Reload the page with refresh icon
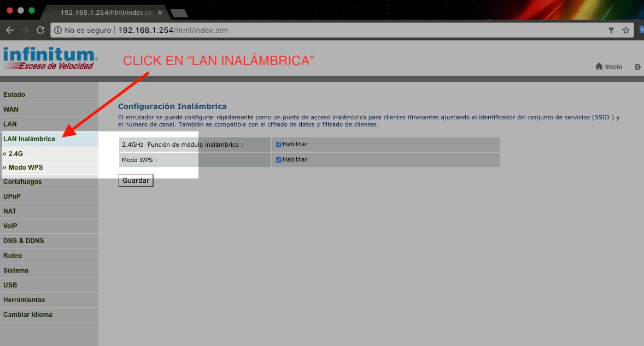The height and width of the screenshot is (346, 644). [40, 30]
